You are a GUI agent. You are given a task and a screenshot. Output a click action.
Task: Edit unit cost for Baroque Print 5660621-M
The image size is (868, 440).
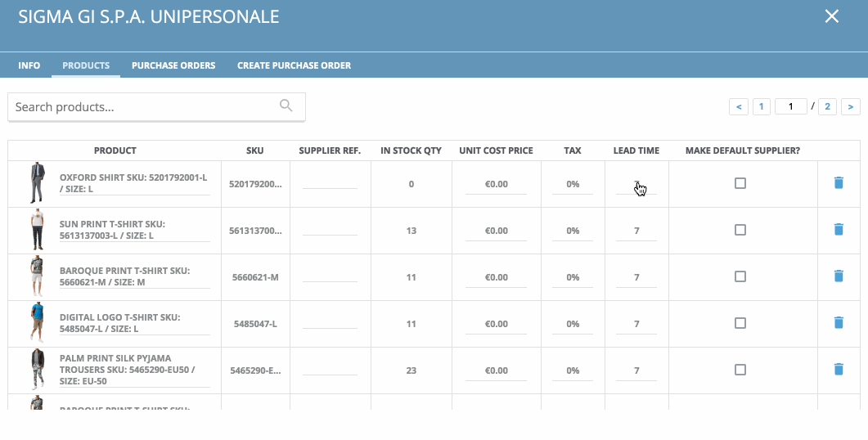pos(496,277)
